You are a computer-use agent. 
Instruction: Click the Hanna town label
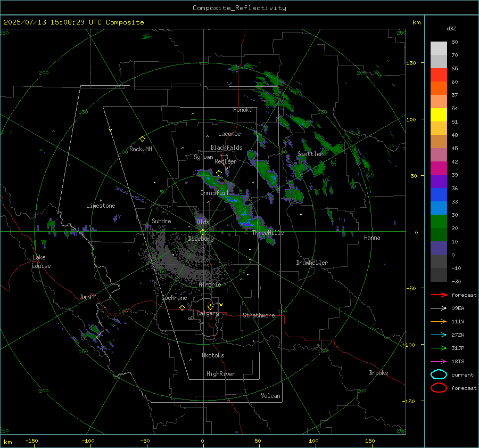372,238
